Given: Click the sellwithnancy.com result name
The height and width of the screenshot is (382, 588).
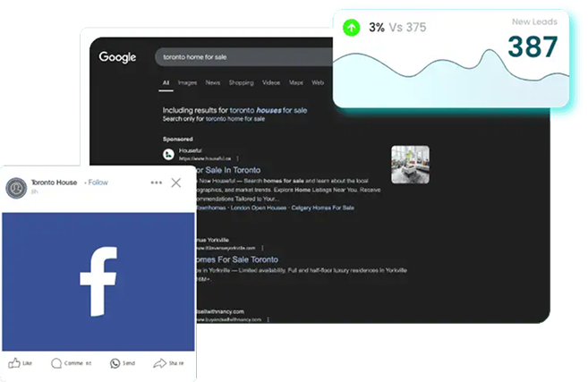Looking at the screenshot, I should [x=220, y=311].
